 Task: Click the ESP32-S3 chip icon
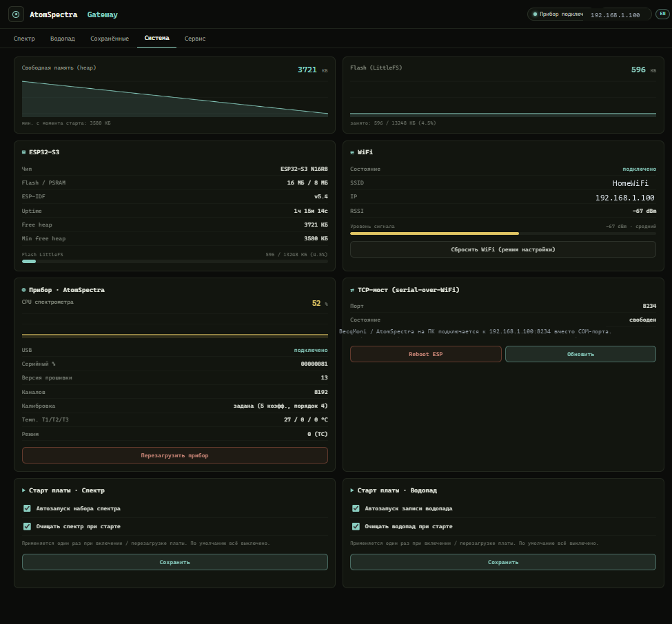23,152
